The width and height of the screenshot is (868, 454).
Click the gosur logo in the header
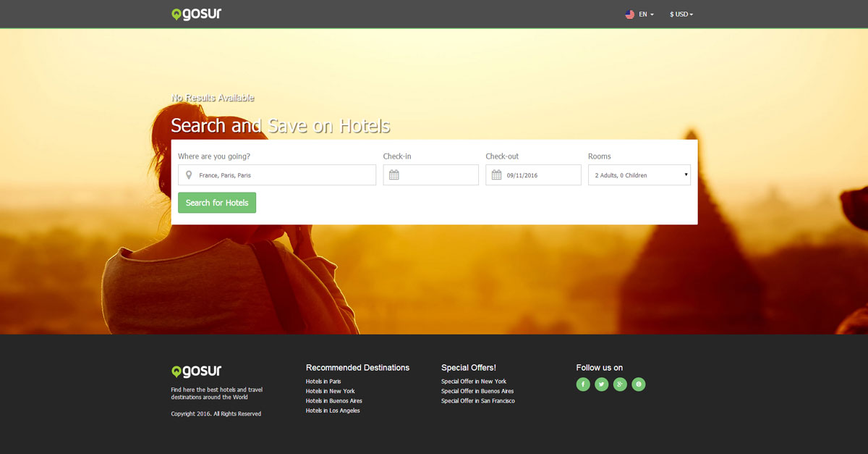pos(196,14)
